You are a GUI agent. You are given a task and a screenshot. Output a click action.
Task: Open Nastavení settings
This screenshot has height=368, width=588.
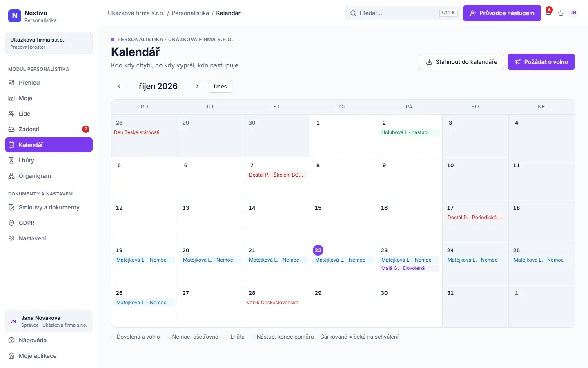click(49, 238)
